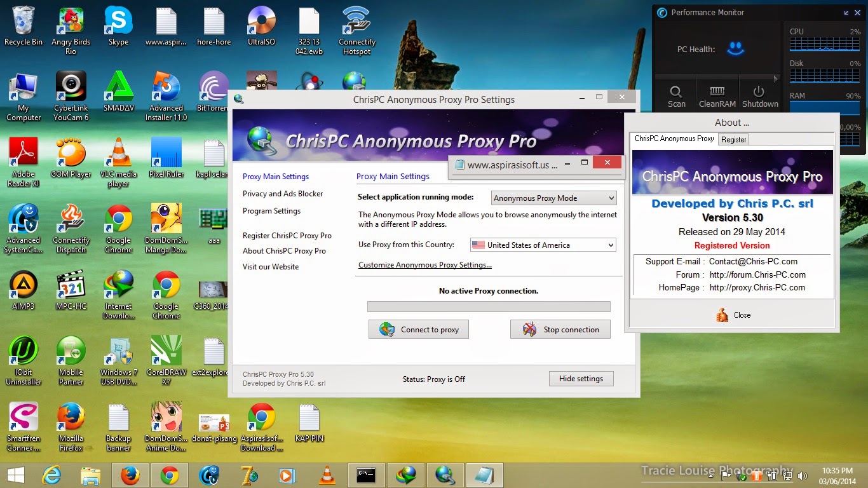The height and width of the screenshot is (488, 868).
Task: Choose Visit our Website in sidebar
Action: (x=271, y=267)
